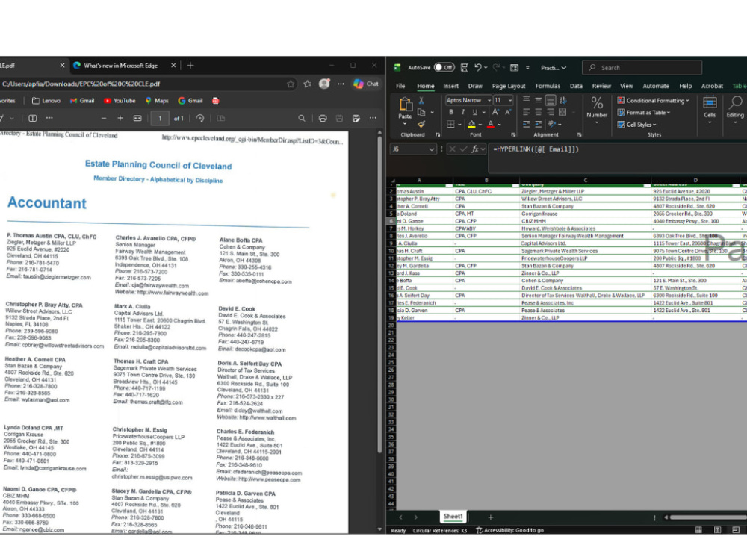
Task: Toggle Bold formatting in Excel
Action: pos(450,113)
